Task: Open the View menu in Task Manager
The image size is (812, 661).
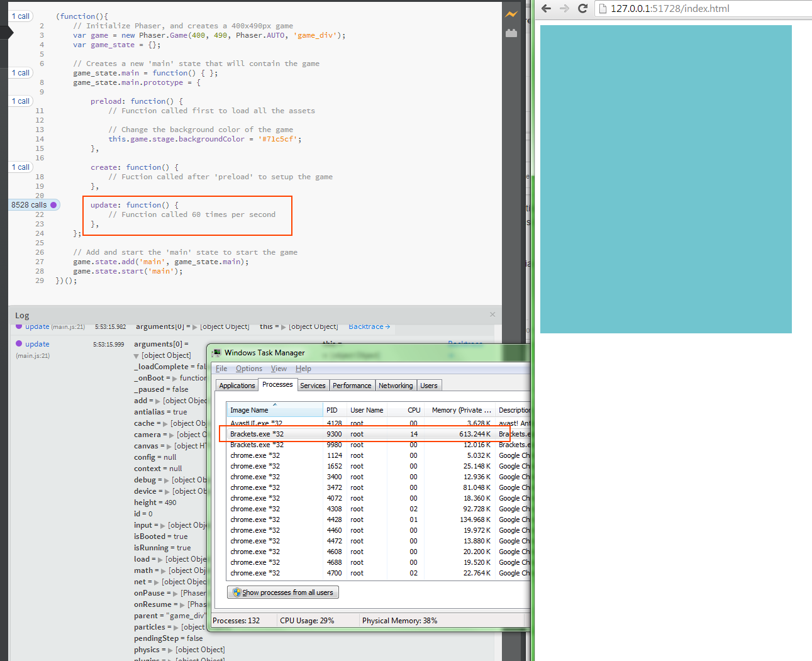Action: 279,369
